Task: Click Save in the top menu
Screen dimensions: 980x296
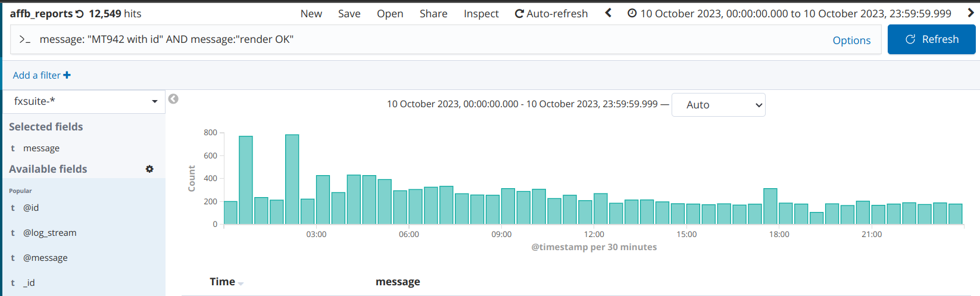Action: [x=349, y=14]
